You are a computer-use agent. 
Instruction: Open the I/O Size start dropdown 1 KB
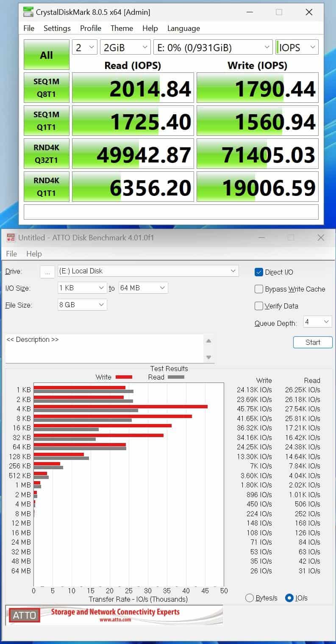(82, 288)
